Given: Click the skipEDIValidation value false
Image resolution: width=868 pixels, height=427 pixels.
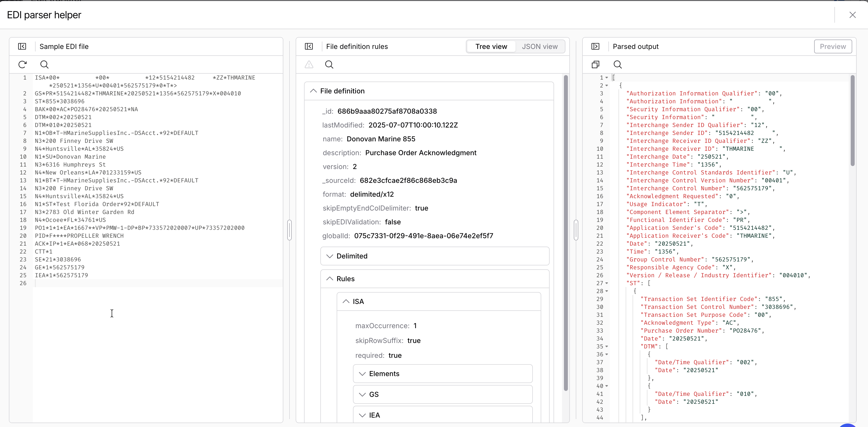Looking at the screenshot, I should (393, 222).
